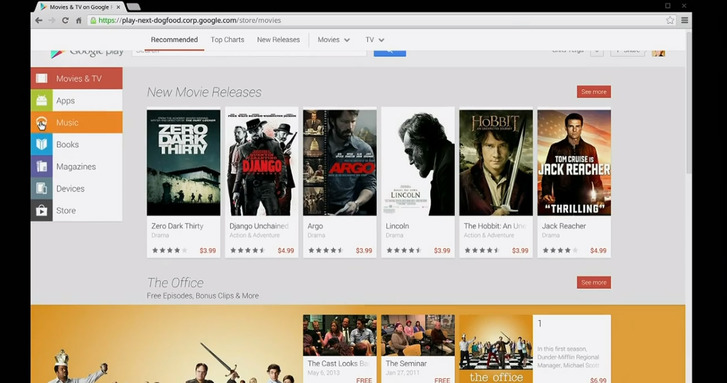Viewport: 727px width, 383px height.
Task: Open a new browser tab
Action: click(x=133, y=6)
